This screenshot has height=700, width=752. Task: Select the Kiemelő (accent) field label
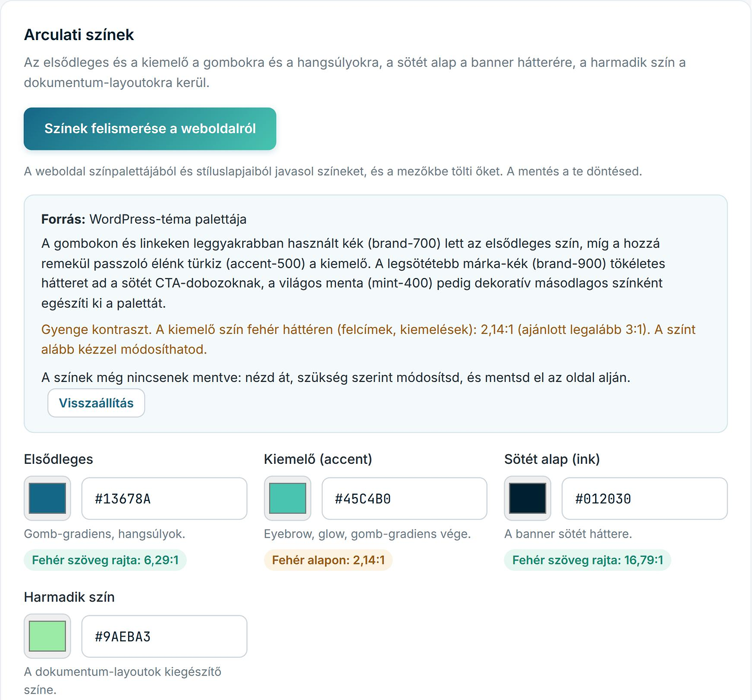pos(318,459)
